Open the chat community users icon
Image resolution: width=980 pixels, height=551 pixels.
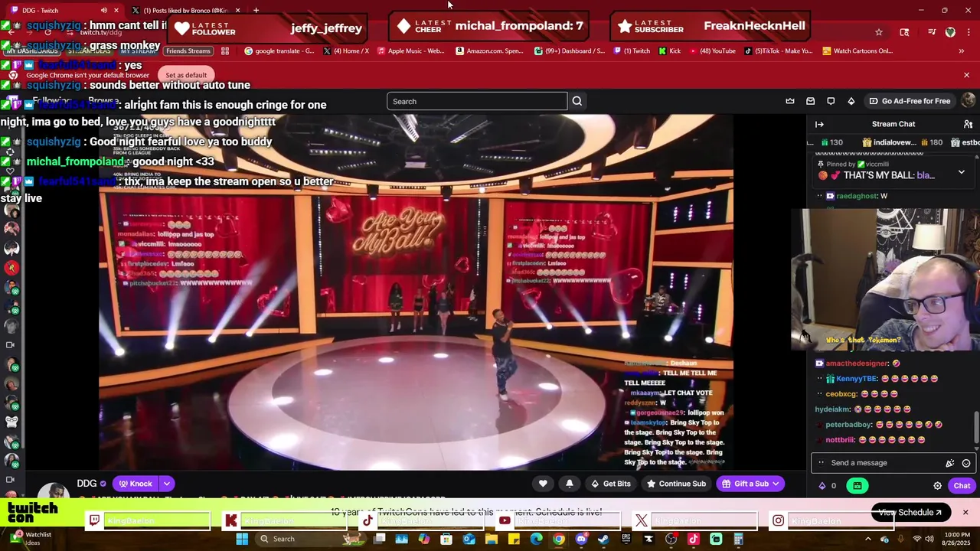click(968, 124)
